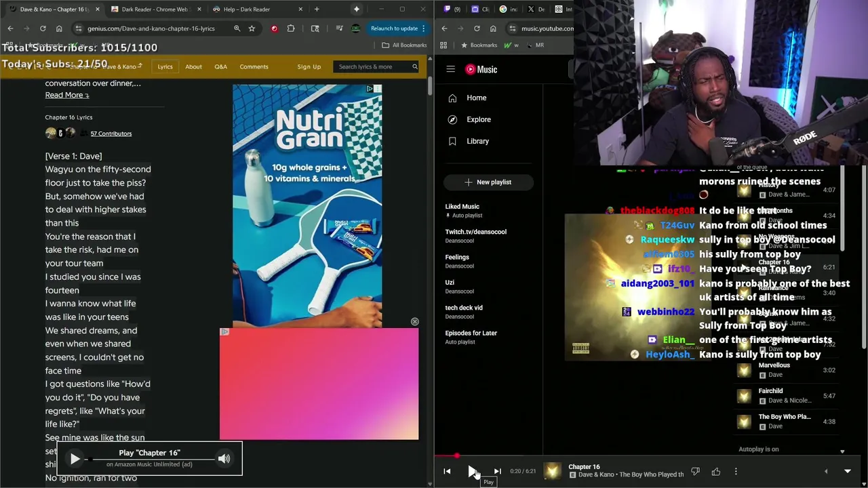The width and height of the screenshot is (868, 488).
Task: Click the red extension icon in toolbar
Action: (x=274, y=28)
